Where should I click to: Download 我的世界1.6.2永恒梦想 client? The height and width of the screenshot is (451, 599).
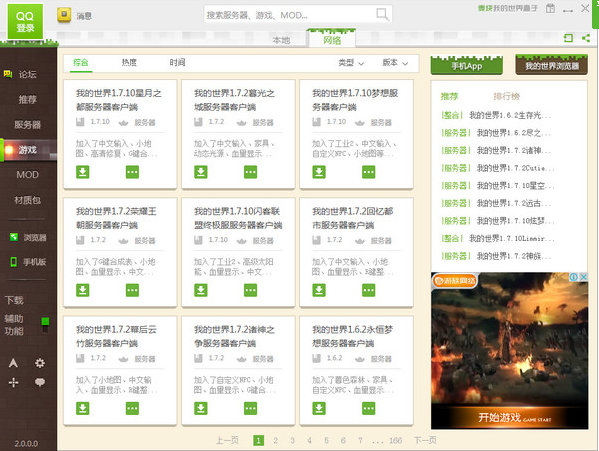pyautogui.click(x=319, y=408)
